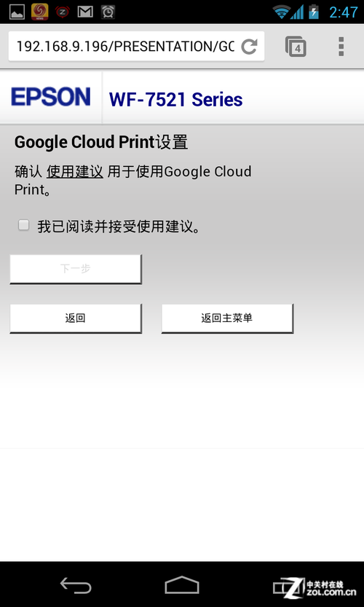
Task: Tap the Android home navigation button
Action: point(182,585)
